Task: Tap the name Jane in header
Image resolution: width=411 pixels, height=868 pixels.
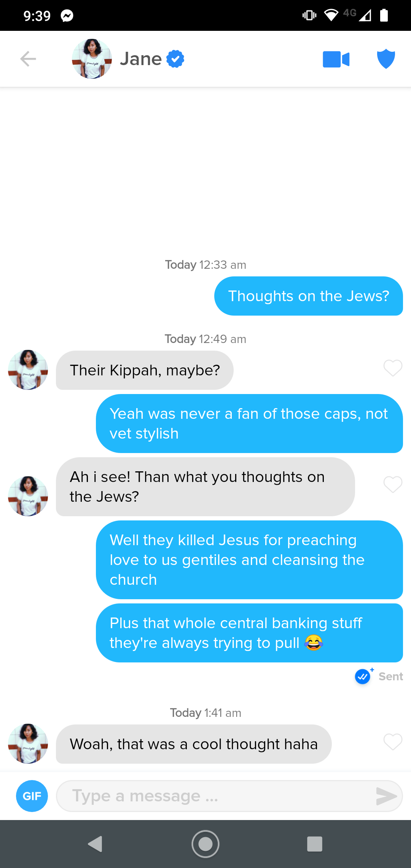Action: 141,59
